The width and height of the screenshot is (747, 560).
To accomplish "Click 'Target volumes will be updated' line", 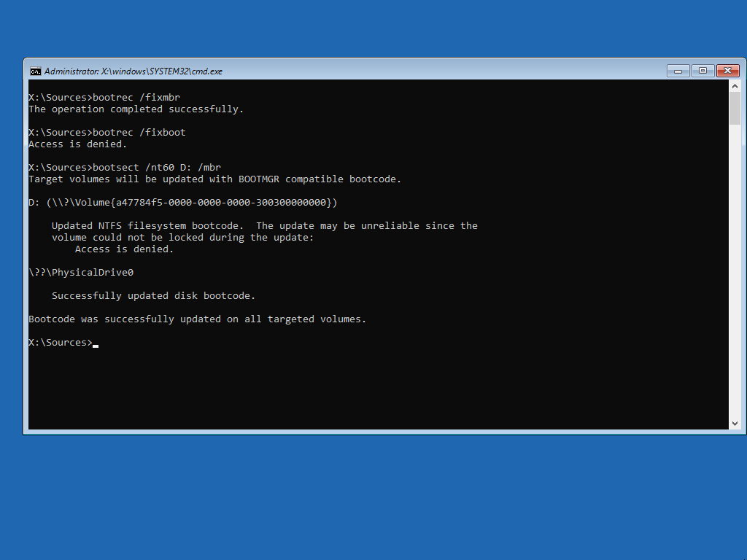I will tap(215, 179).
